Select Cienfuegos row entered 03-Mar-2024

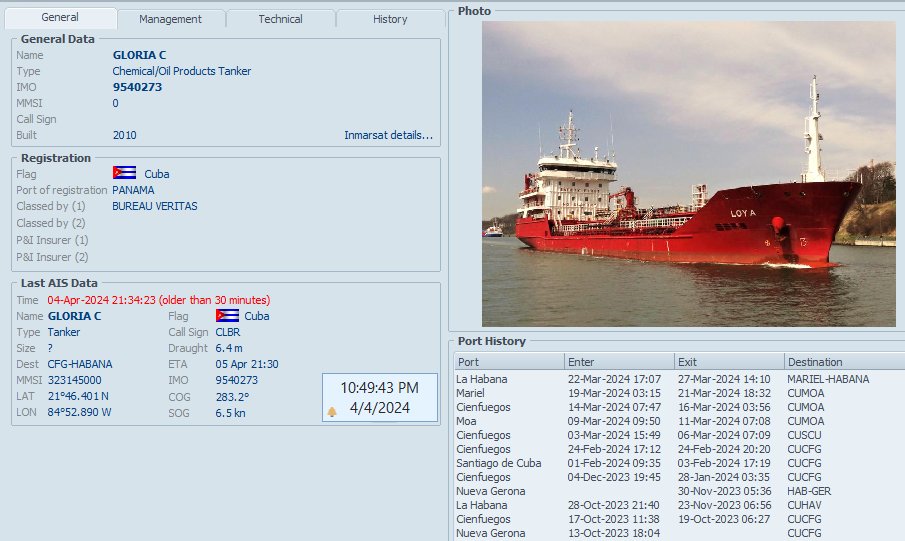click(x=680, y=435)
